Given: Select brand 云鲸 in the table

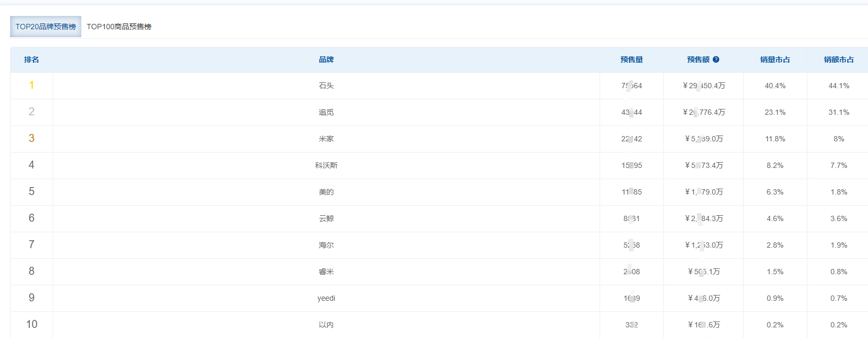Looking at the screenshot, I should (x=326, y=218).
